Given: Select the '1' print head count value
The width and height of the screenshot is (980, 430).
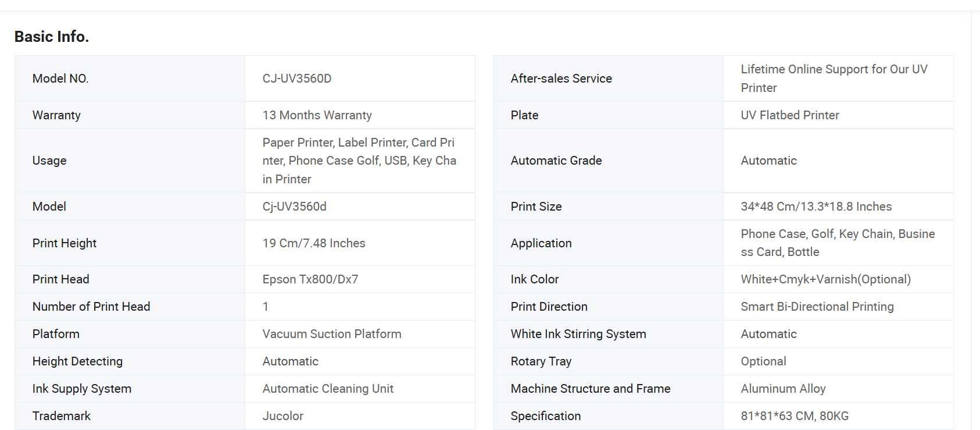Looking at the screenshot, I should tap(266, 307).
